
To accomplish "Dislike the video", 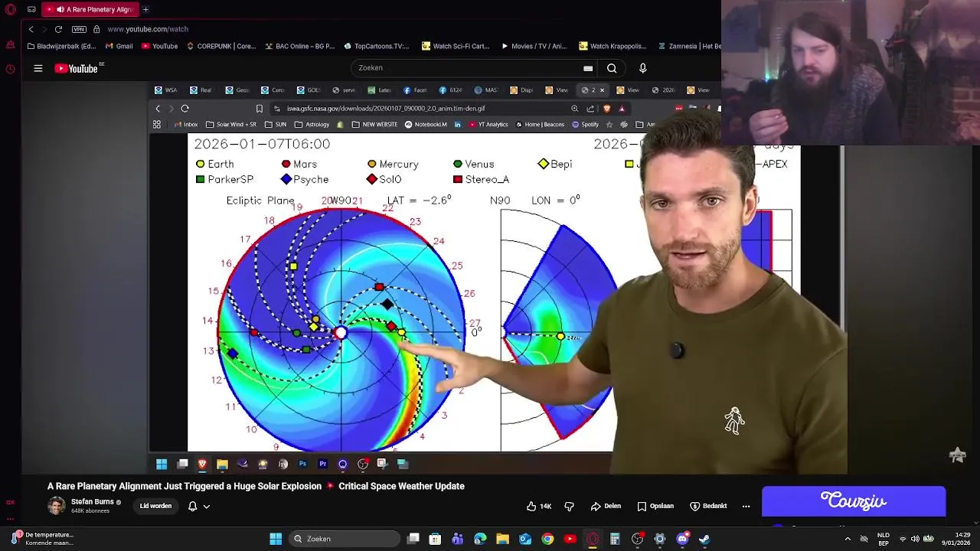I will click(x=569, y=506).
